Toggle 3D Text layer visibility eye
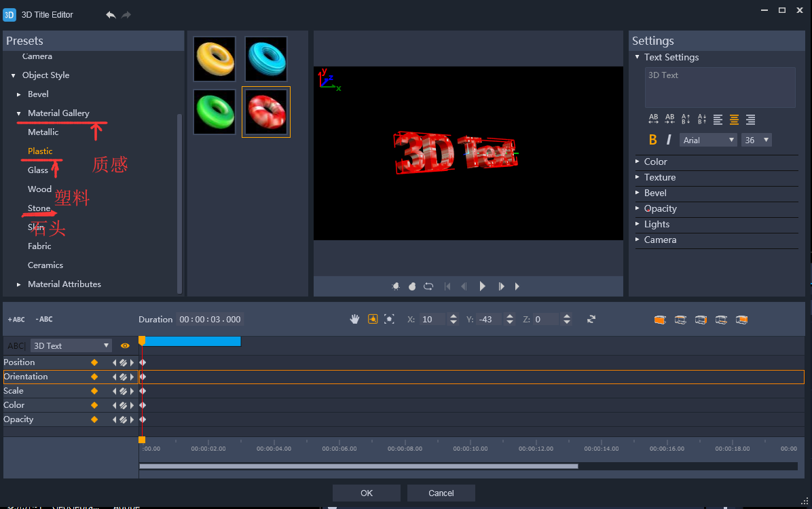 tap(125, 346)
